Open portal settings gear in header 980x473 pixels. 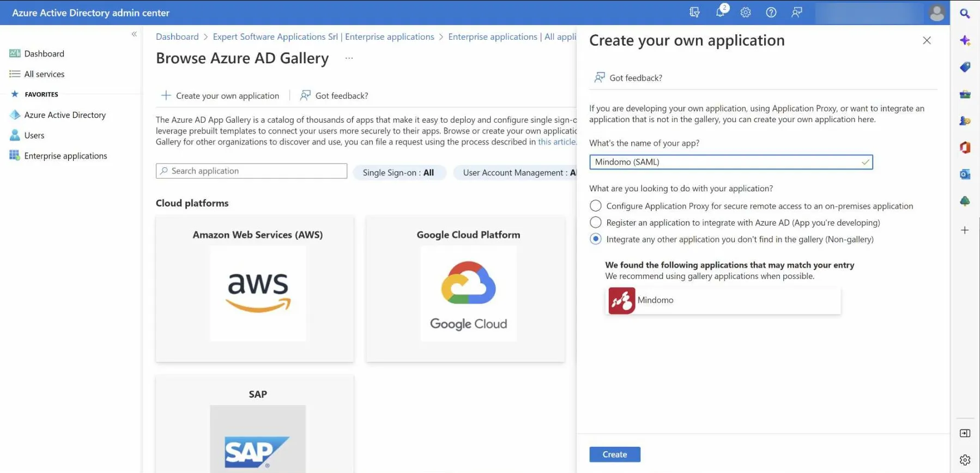tap(746, 12)
